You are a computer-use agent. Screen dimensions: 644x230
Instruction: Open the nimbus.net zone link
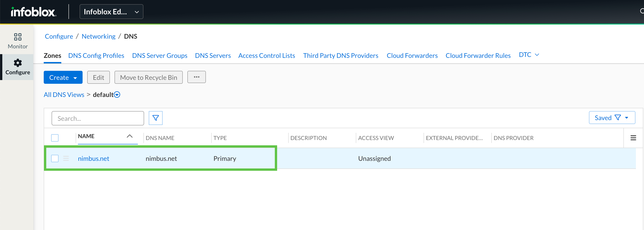click(x=93, y=159)
